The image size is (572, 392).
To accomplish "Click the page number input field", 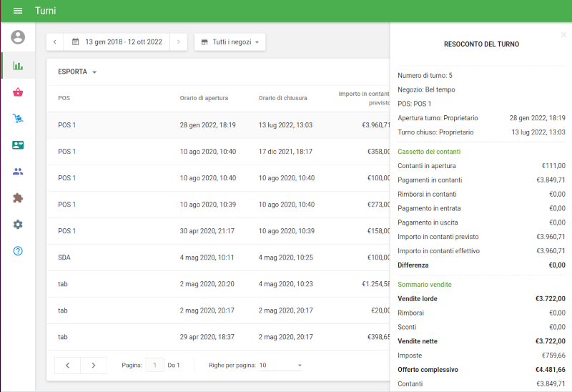I will [x=154, y=366].
